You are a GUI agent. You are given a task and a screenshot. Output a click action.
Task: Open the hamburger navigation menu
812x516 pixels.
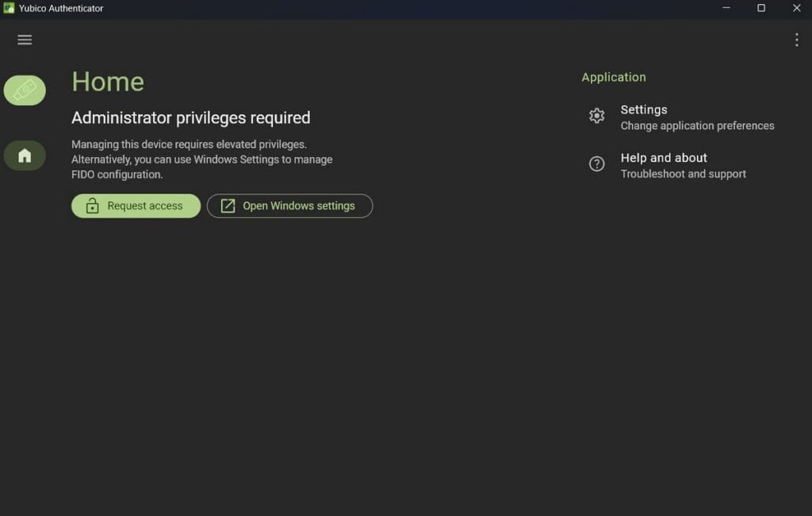(x=25, y=40)
